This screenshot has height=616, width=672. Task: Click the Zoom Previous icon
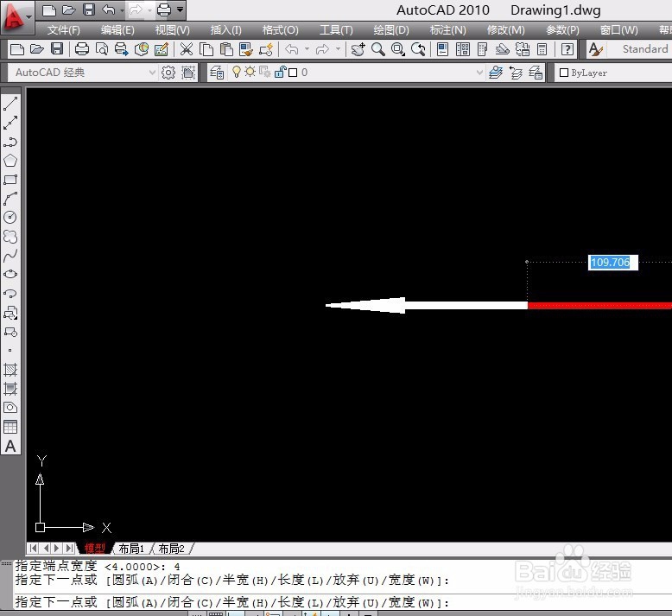(x=418, y=49)
